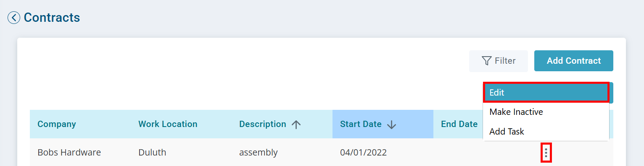Click the End Date column header
The width and height of the screenshot is (644, 166).
pyautogui.click(x=459, y=124)
